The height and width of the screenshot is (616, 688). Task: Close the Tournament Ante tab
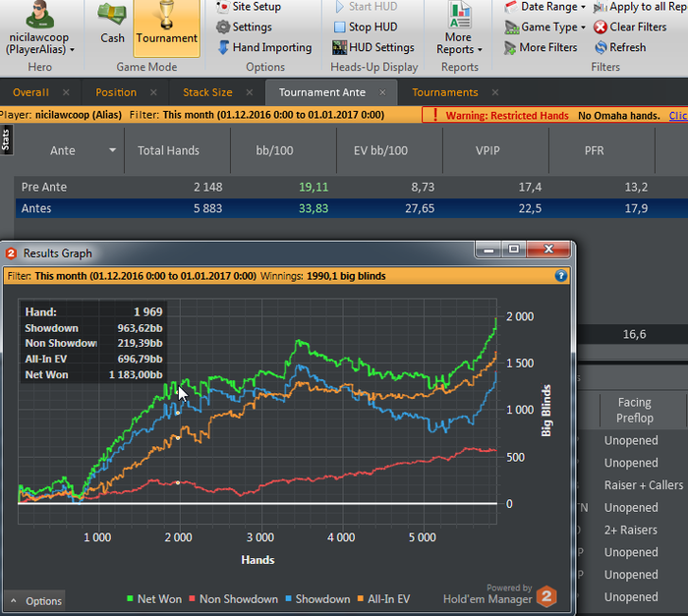(382, 92)
